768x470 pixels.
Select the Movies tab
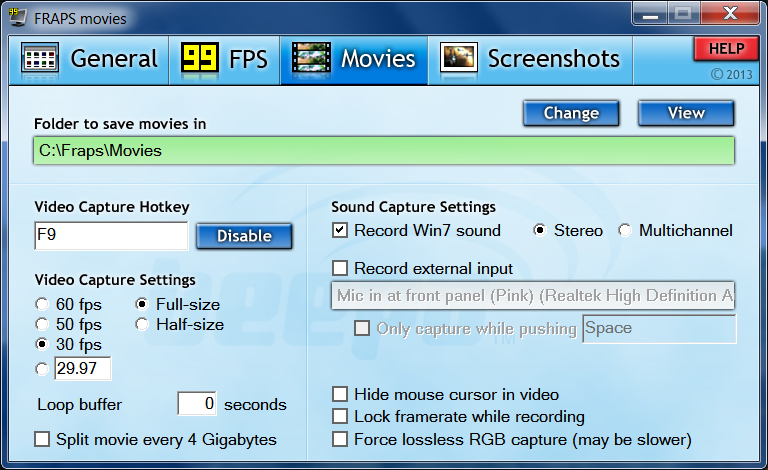click(x=354, y=60)
